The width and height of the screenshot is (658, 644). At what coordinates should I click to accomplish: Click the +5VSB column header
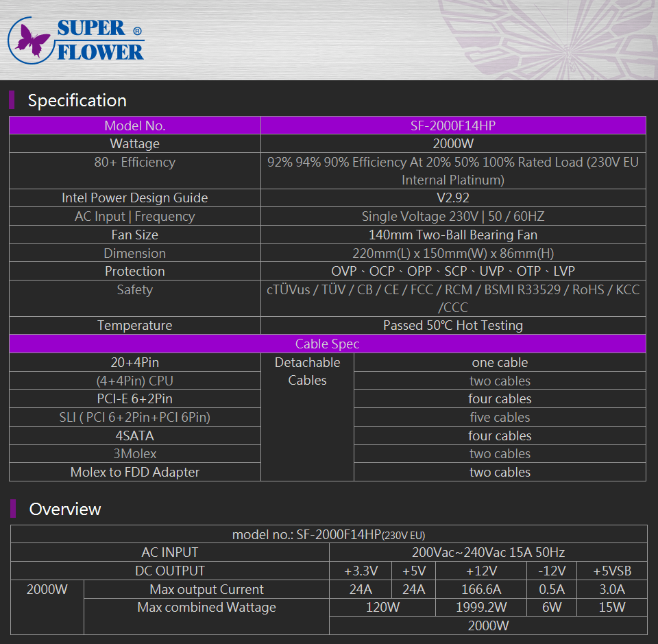pyautogui.click(x=612, y=571)
